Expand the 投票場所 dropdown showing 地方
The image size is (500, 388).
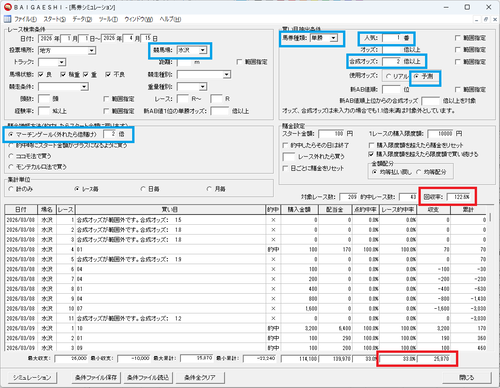(x=92, y=51)
